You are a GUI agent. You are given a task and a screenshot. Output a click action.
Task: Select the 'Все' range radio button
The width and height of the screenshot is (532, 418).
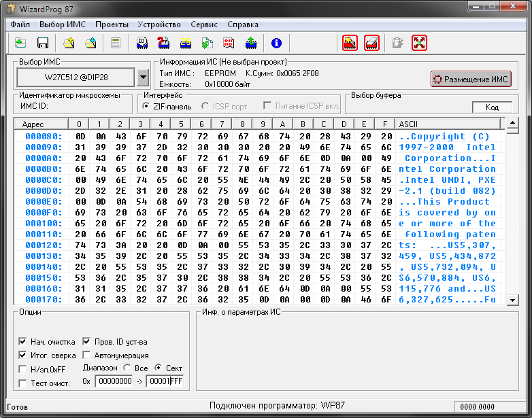pyautogui.click(x=127, y=368)
